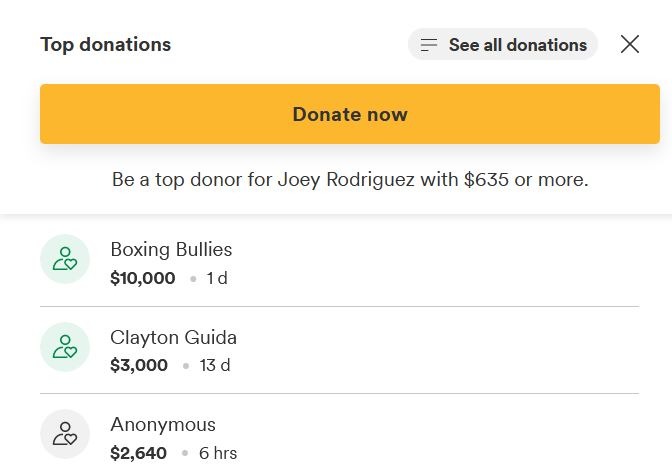This screenshot has height=470, width=672.
Task: Click the Anonymous donor avatar icon
Action: coord(65,434)
